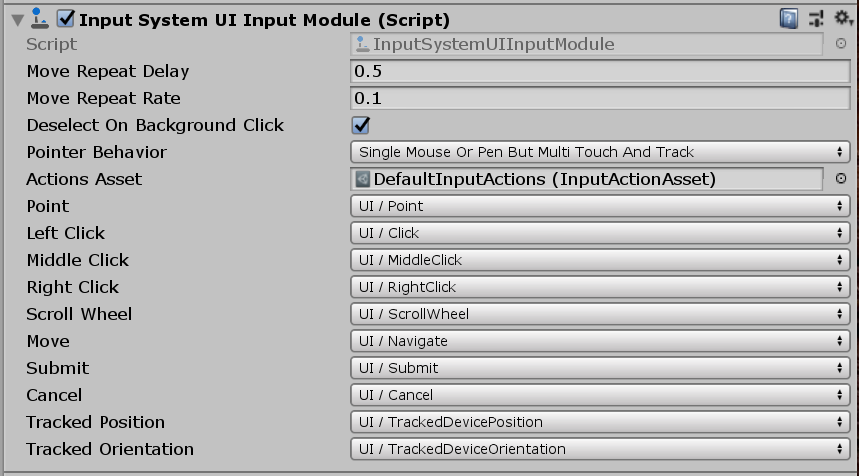Collapse the Input System UI Input Module
The height and width of the screenshot is (476, 859).
(x=16, y=19)
